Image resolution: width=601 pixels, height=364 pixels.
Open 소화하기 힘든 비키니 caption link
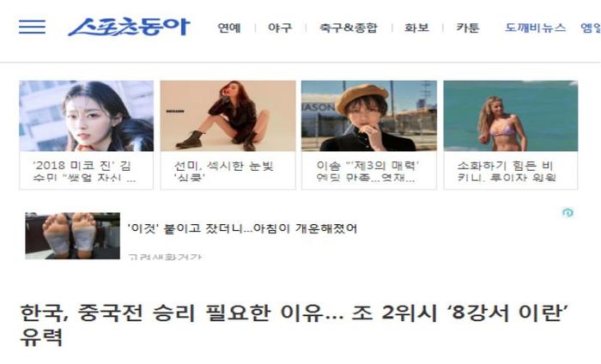[x=506, y=172]
